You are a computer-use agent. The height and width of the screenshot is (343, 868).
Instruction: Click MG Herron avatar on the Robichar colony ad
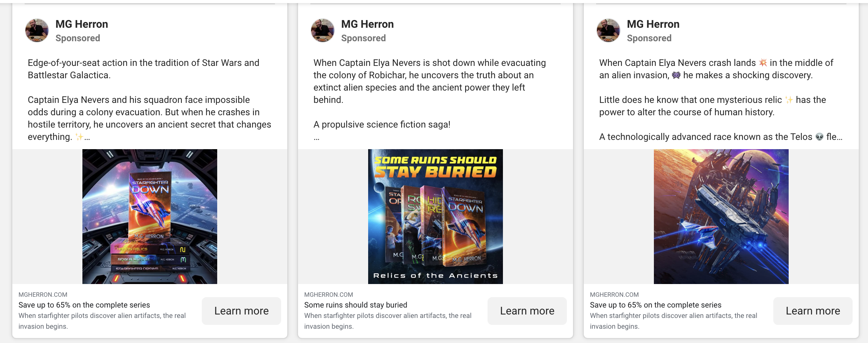[323, 30]
